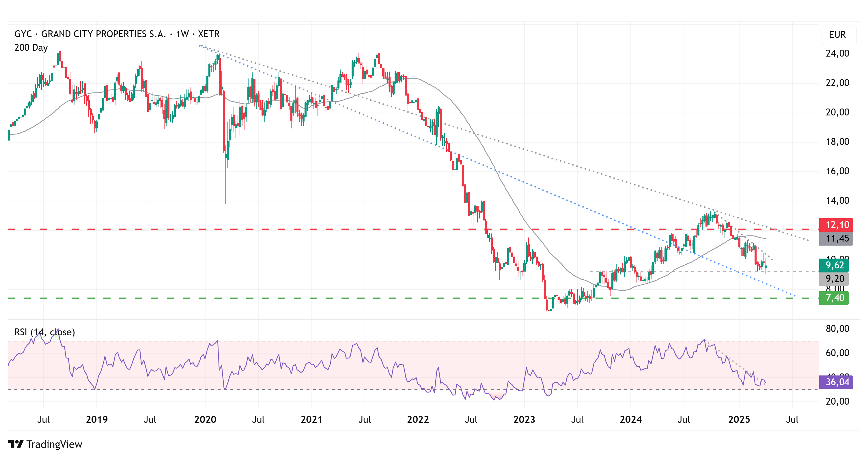Click the 22,00 price axis value
Viewport: 868px width, 458px height.
(x=837, y=83)
